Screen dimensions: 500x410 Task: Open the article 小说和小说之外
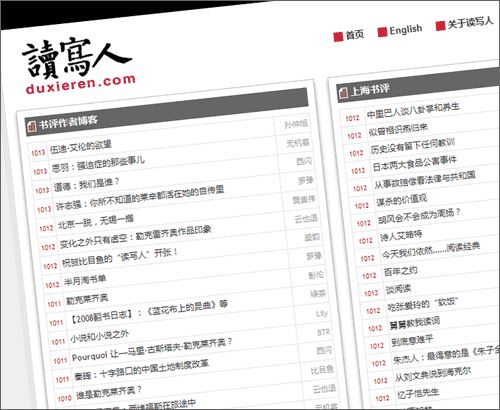pyautogui.click(x=99, y=337)
